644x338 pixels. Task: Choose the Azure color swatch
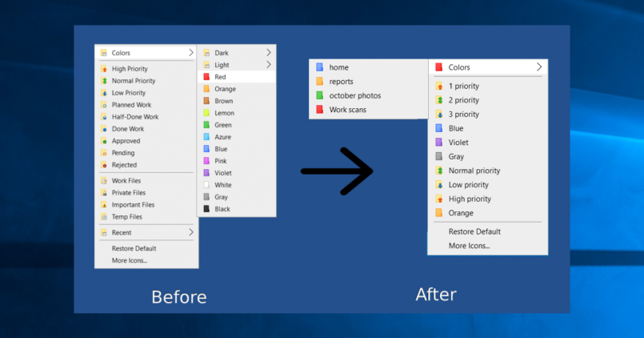pos(207,137)
